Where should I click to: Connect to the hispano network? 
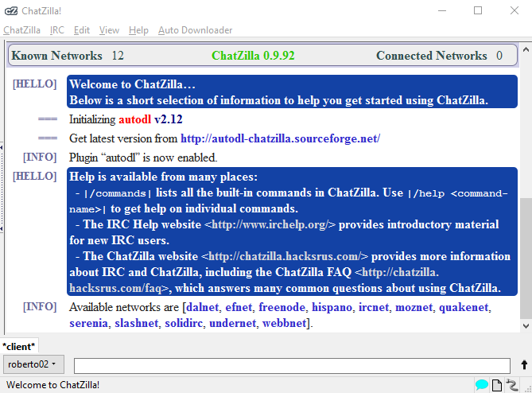(x=332, y=307)
